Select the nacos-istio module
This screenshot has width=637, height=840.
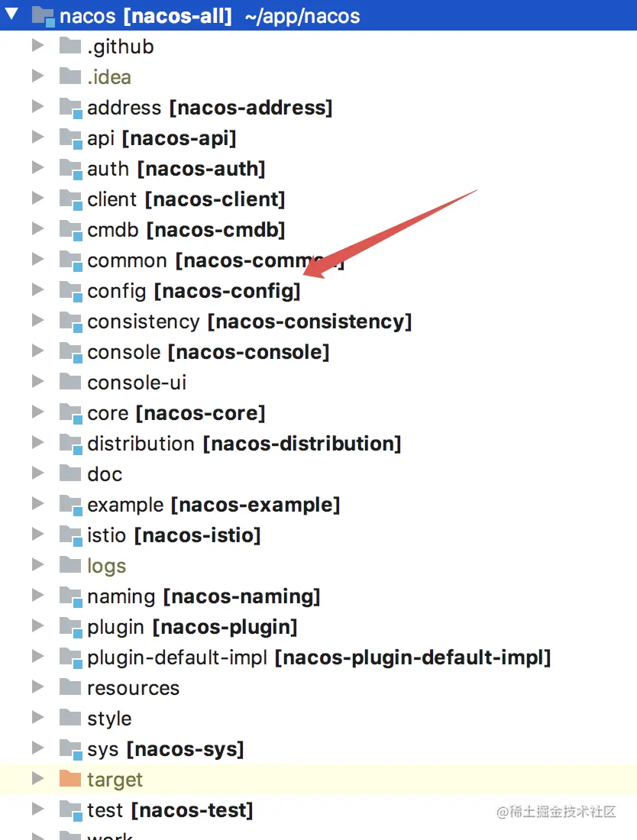pyautogui.click(x=176, y=535)
